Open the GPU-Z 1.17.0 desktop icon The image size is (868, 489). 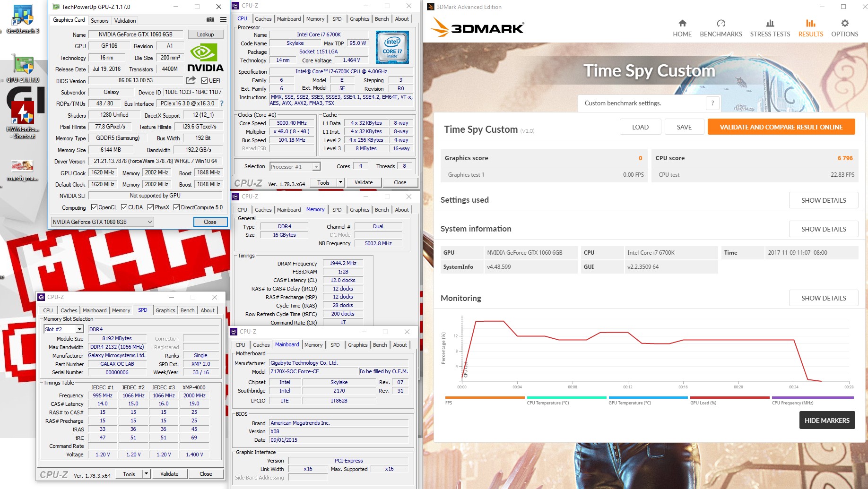tap(22, 69)
